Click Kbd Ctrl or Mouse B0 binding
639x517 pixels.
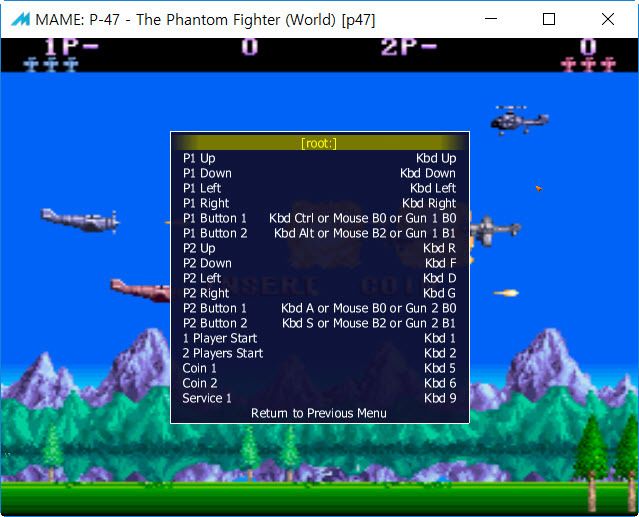pyautogui.click(x=363, y=218)
